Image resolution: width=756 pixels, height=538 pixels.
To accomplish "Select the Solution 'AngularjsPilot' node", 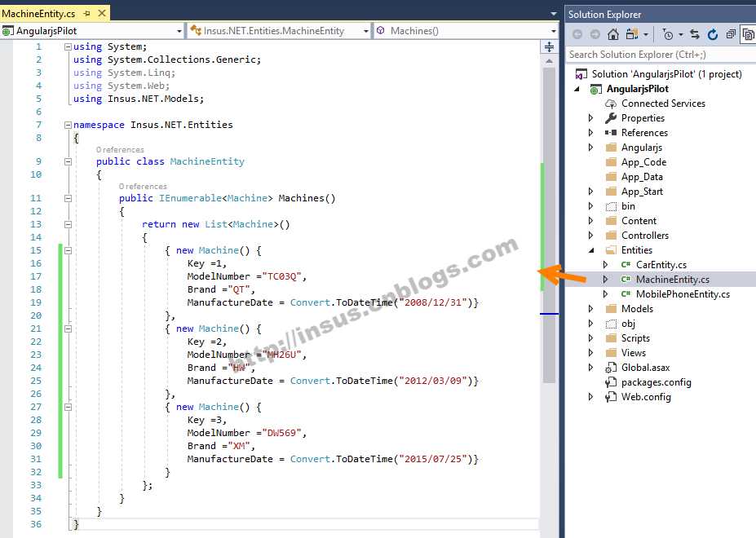I will coord(666,74).
